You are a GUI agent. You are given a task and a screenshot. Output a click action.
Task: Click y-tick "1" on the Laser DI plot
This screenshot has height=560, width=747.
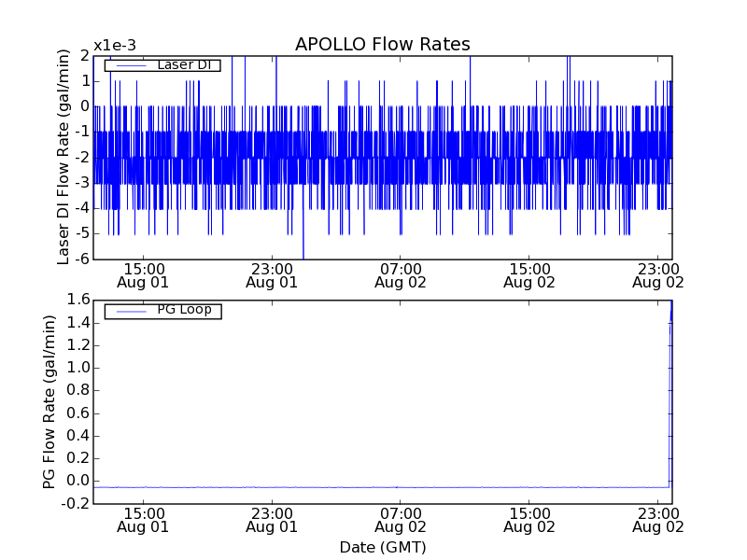pyautogui.click(x=85, y=81)
